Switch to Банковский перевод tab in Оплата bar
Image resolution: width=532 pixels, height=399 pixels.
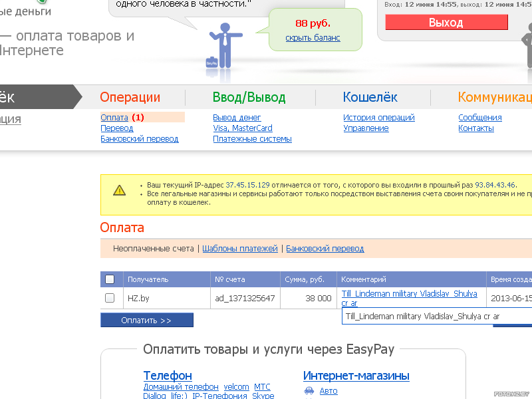325,249
